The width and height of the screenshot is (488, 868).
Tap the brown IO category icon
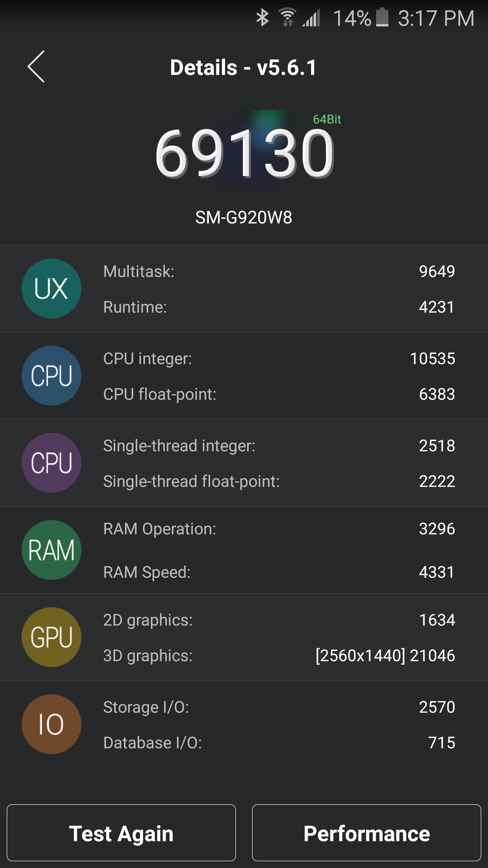click(x=52, y=724)
